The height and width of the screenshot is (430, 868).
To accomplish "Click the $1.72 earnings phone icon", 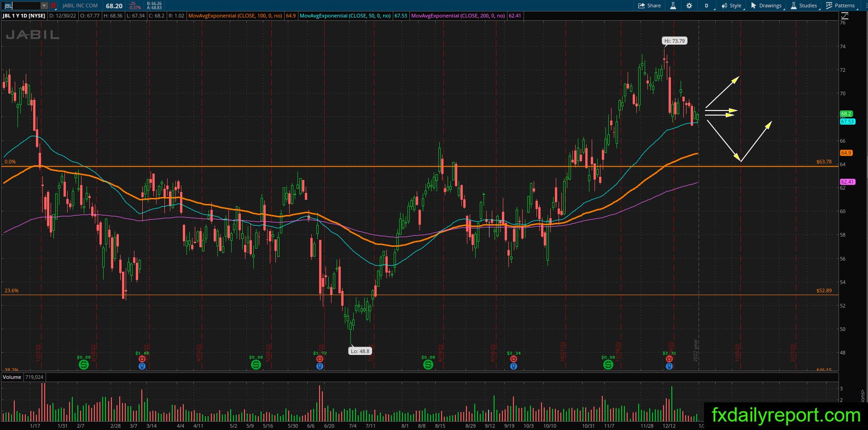I will pyautogui.click(x=320, y=359).
